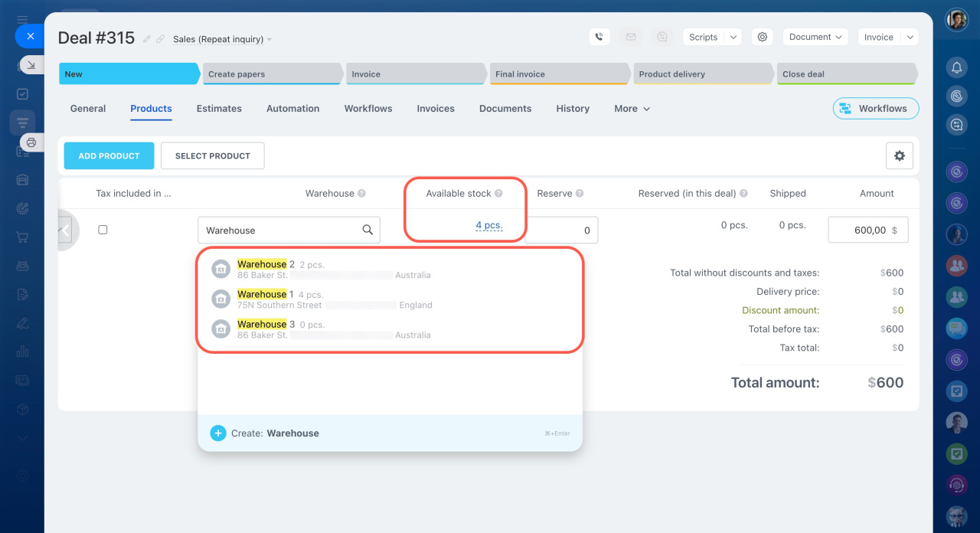Switch to the General tab
The height and width of the screenshot is (533, 980).
(88, 109)
